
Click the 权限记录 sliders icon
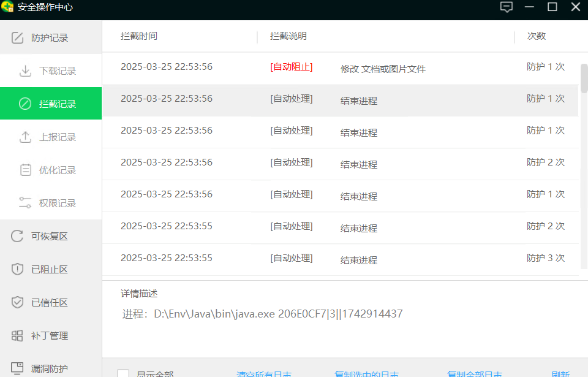pos(25,204)
